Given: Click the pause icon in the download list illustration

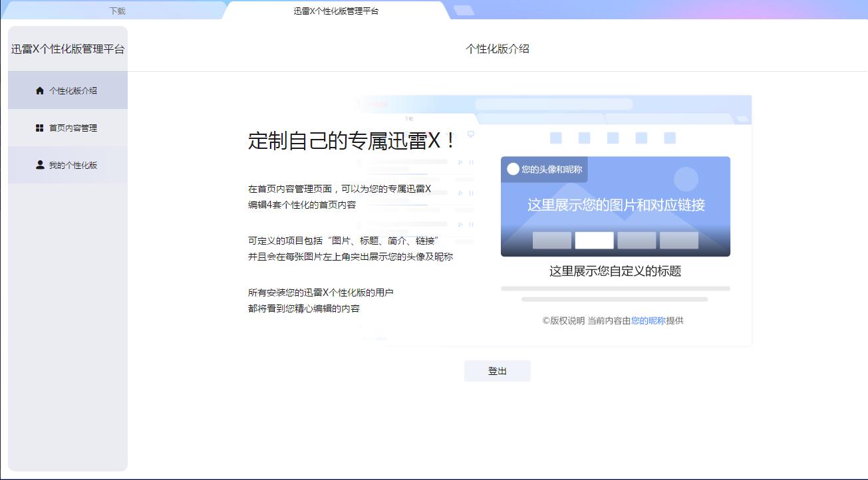Looking at the screenshot, I should (471, 162).
